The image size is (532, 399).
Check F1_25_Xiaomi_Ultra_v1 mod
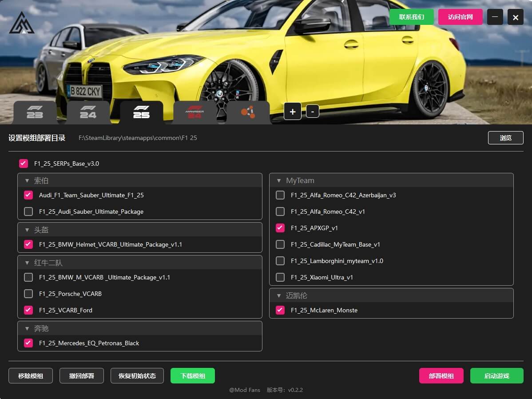pos(280,277)
